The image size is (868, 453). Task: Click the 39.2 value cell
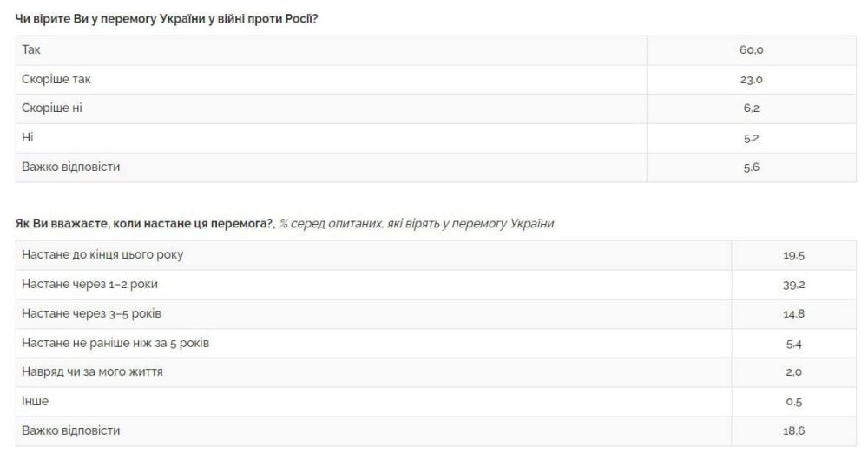793,285
